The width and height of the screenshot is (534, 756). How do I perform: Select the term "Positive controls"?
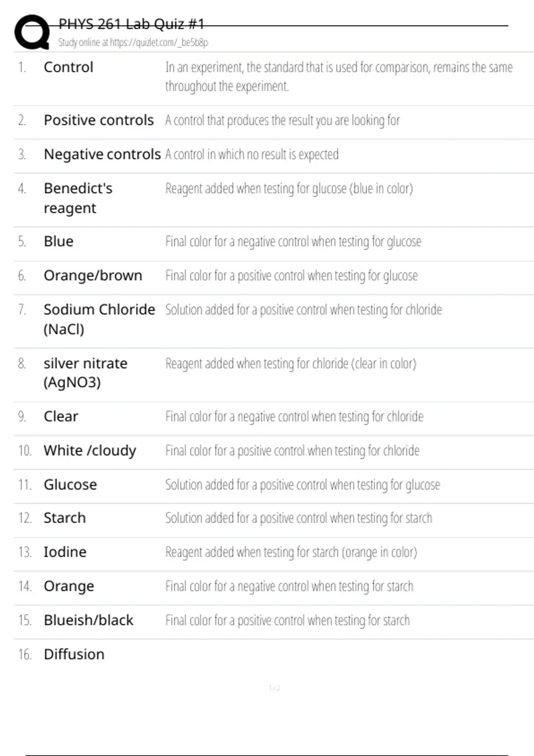point(98,120)
